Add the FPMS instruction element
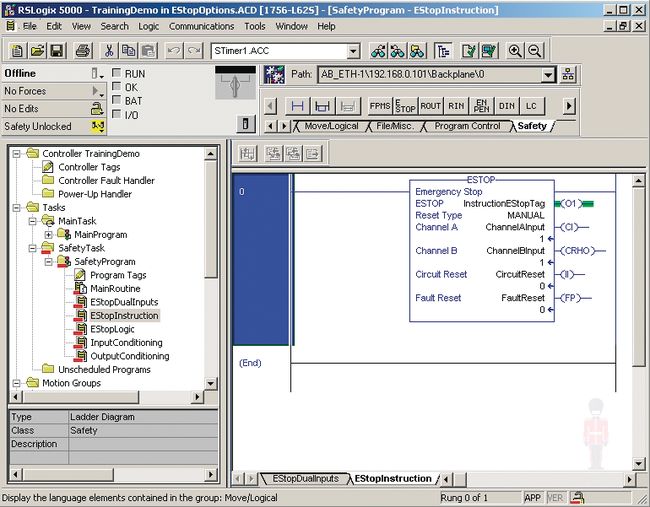The width and height of the screenshot is (650, 507). (x=380, y=106)
